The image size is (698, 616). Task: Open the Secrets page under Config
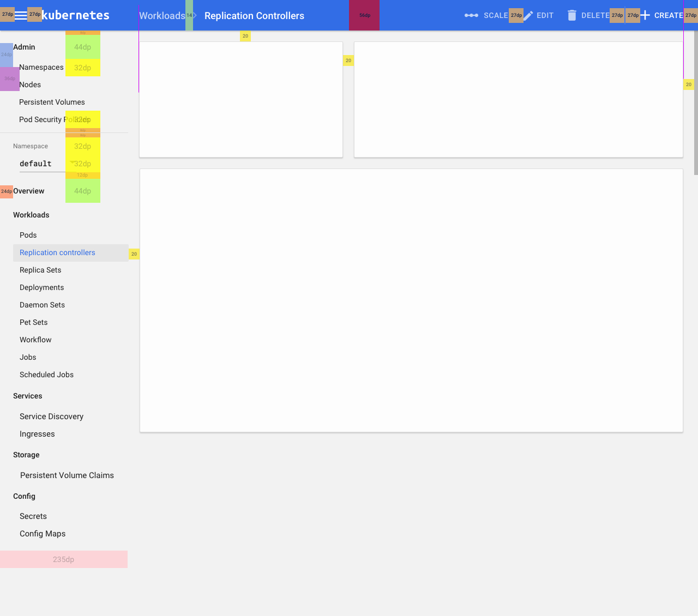coord(33,516)
